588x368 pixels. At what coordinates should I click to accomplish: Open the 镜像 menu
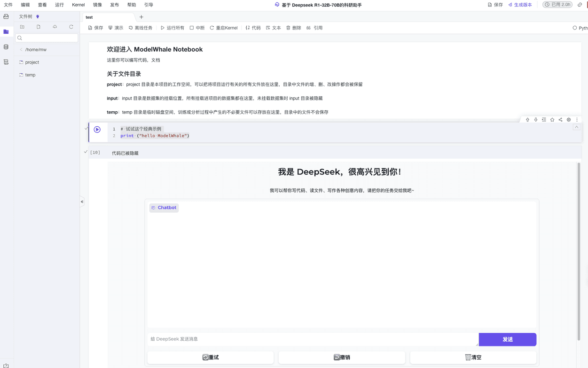(x=97, y=5)
